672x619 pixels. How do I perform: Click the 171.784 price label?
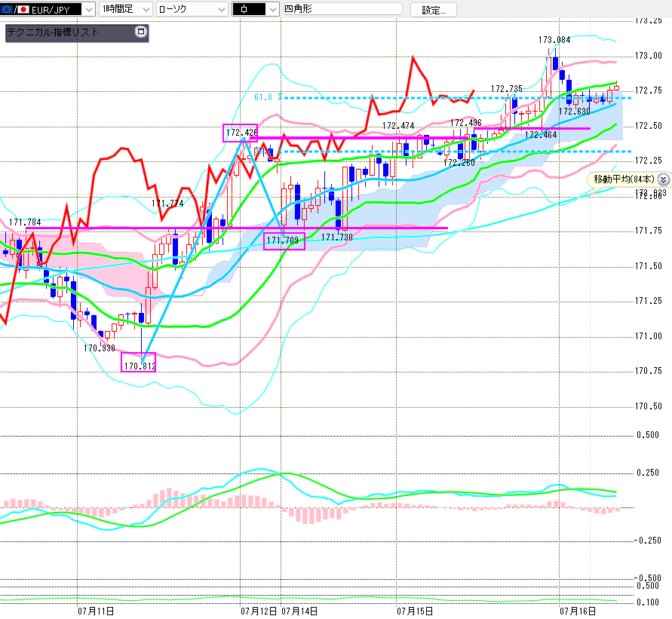click(25, 222)
